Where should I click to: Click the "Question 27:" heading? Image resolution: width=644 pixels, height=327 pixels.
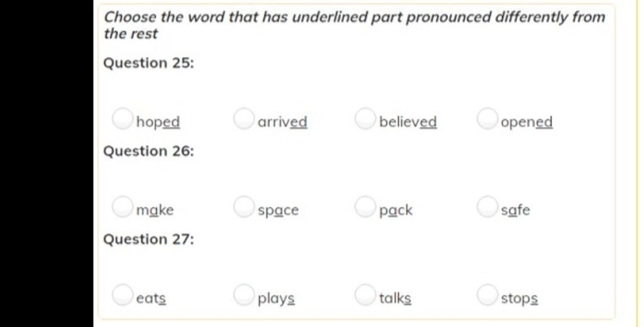click(x=148, y=240)
